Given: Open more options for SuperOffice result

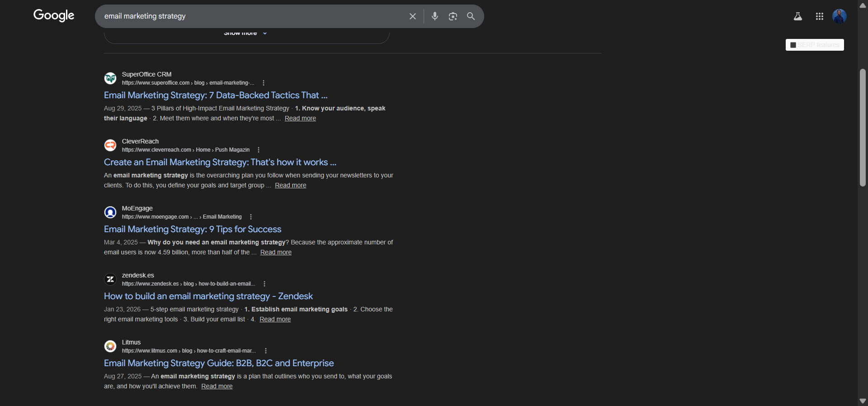Looking at the screenshot, I should click(264, 83).
